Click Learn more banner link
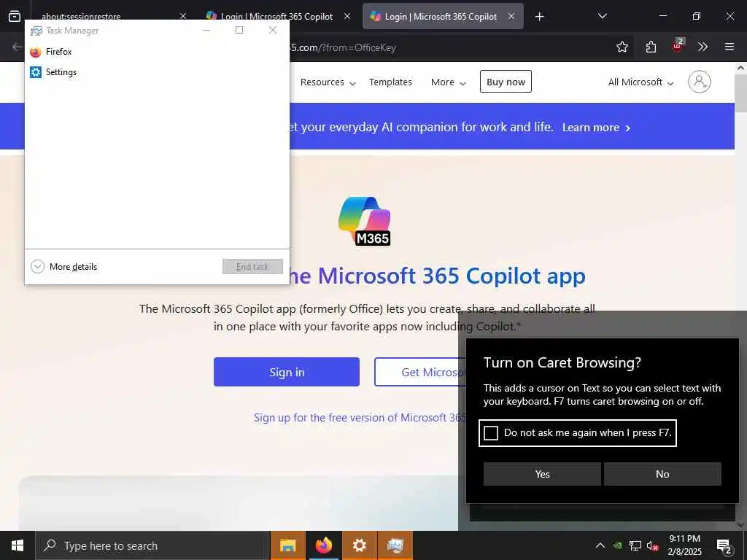This screenshot has width=747, height=560. pos(596,128)
